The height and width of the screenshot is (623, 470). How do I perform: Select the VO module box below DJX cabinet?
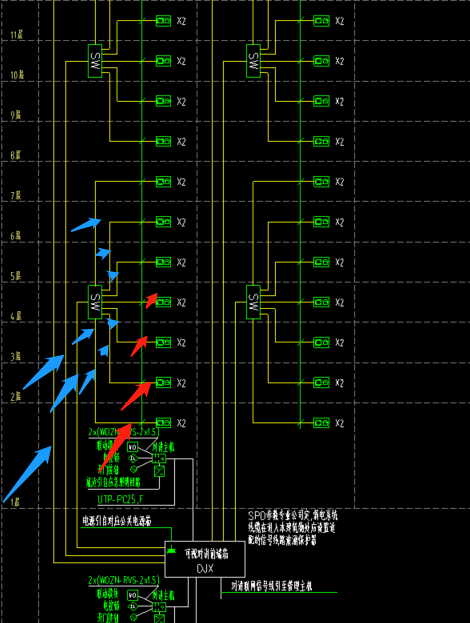pyautogui.click(x=133, y=595)
